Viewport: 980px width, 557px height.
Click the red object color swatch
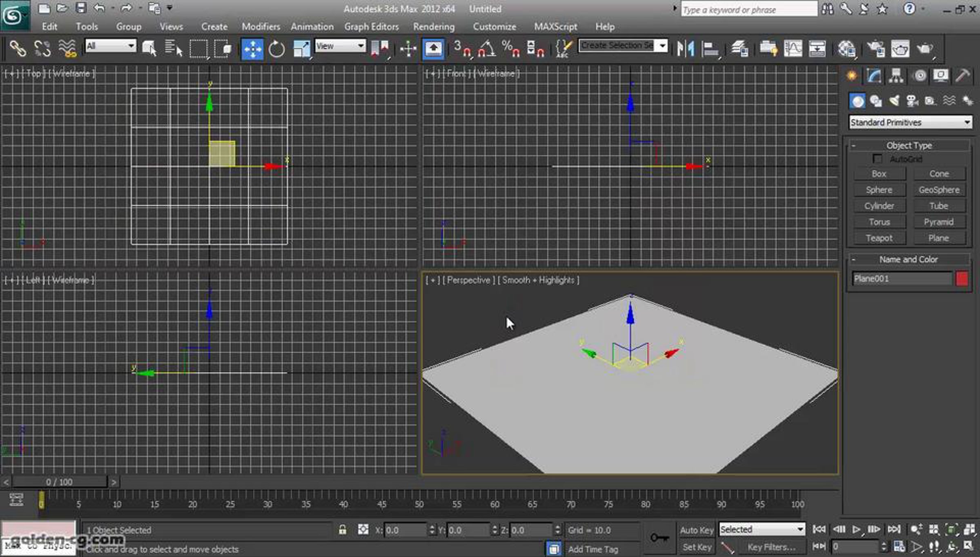962,279
